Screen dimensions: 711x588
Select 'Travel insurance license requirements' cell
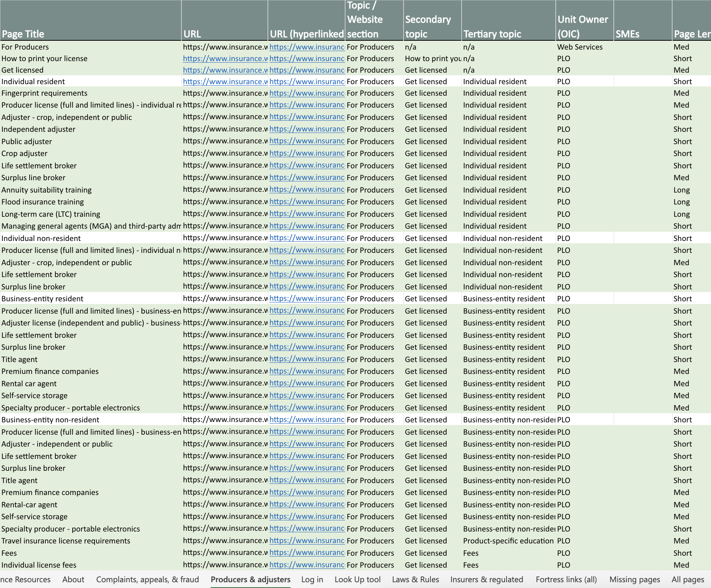[91, 541]
